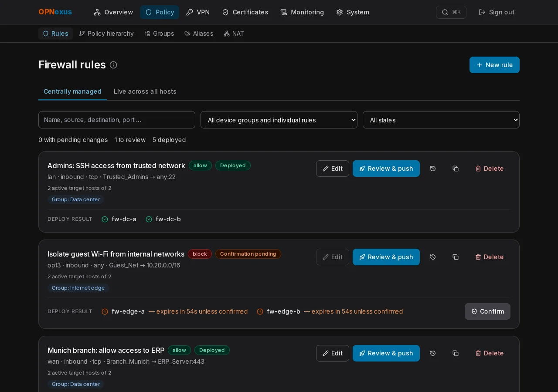The height and width of the screenshot is (392, 558).
Task: Edit the Admins SSH access rule
Action: 333,169
